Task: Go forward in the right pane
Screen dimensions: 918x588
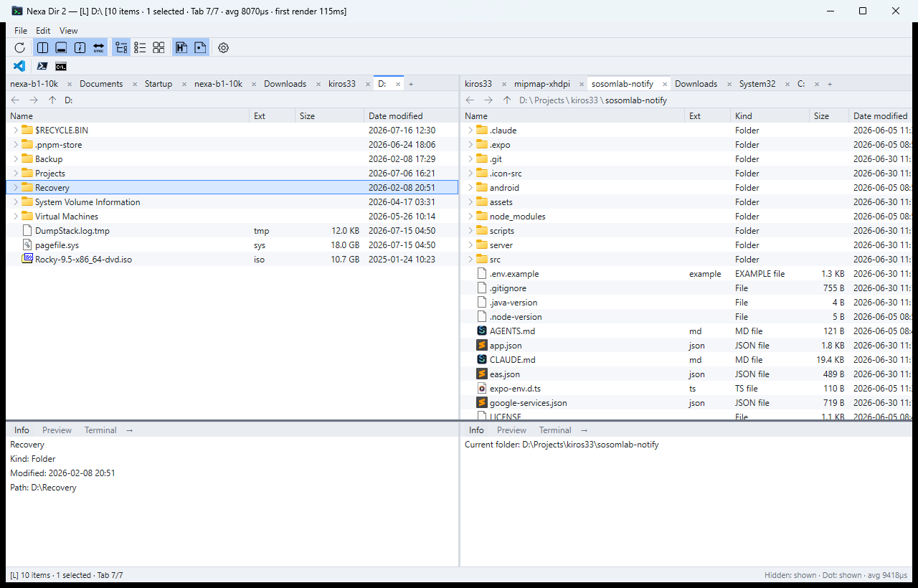Action: 488,100
